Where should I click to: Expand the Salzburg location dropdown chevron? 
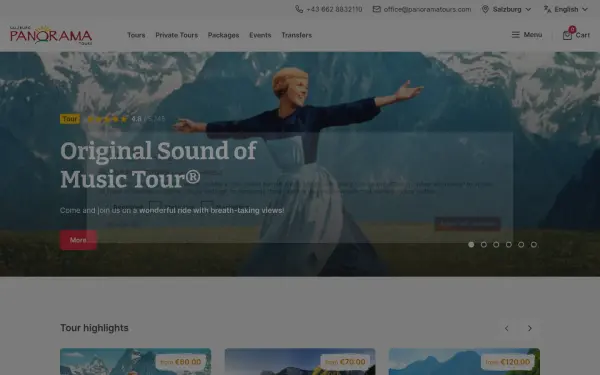click(528, 9)
